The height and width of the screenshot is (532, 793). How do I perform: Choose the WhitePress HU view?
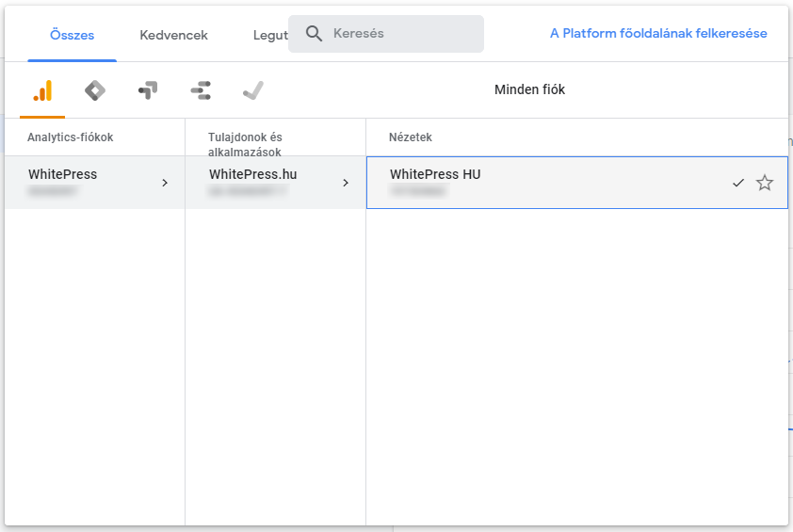coord(577,183)
